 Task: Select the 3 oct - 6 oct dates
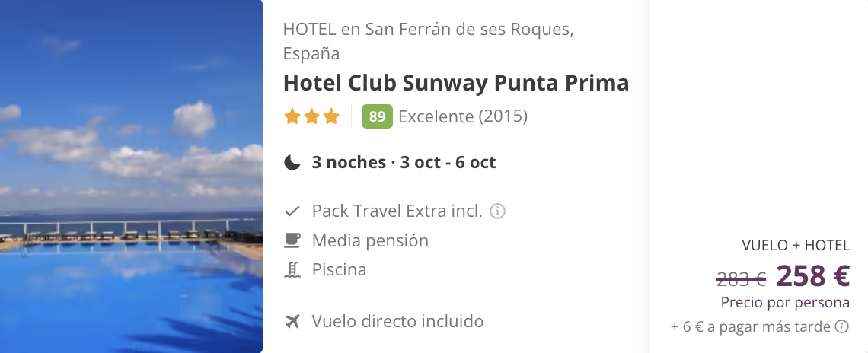pyautogui.click(x=448, y=162)
